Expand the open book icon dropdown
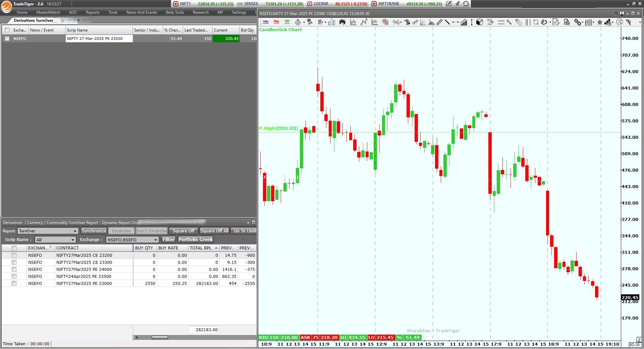644x349 pixels. point(593,22)
